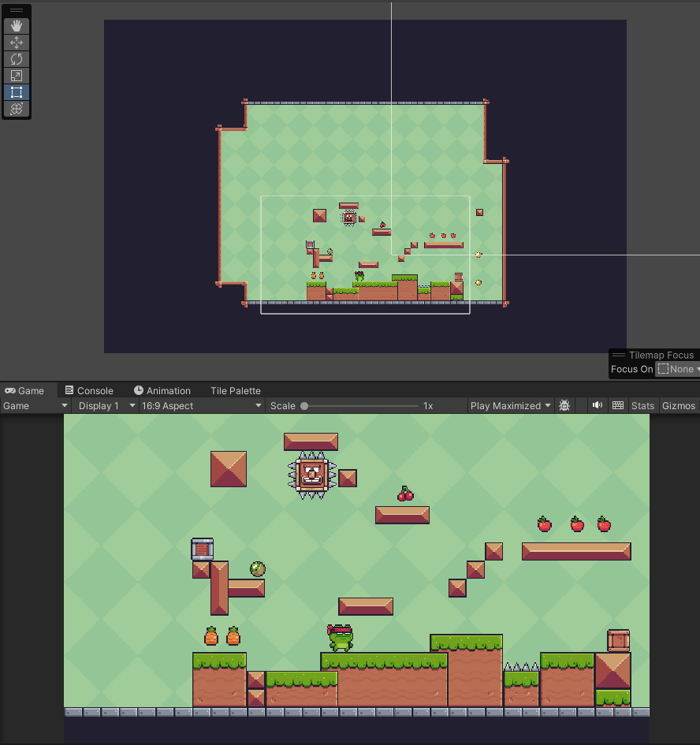The image size is (700, 745).
Task: Open the Tile Palette tab
Action: (236, 390)
